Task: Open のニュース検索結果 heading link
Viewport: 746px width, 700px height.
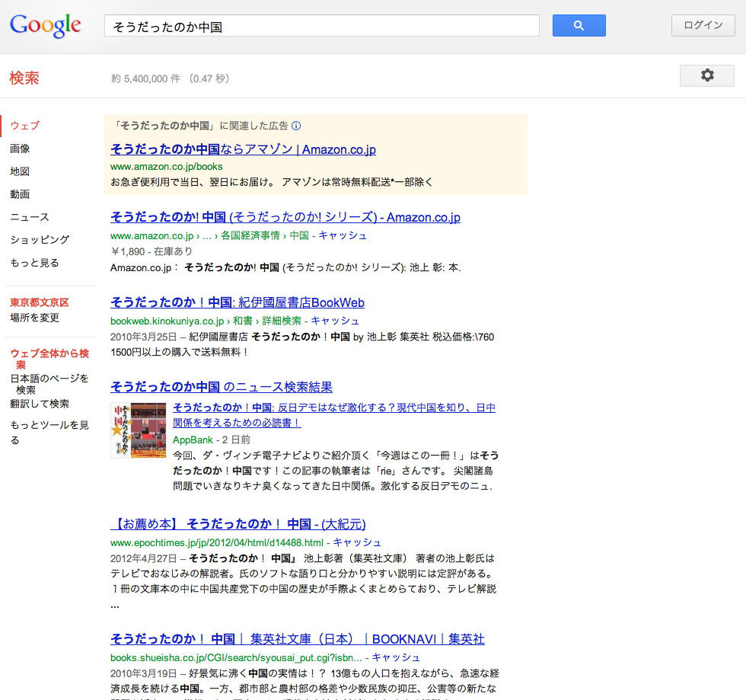Action: click(222, 387)
